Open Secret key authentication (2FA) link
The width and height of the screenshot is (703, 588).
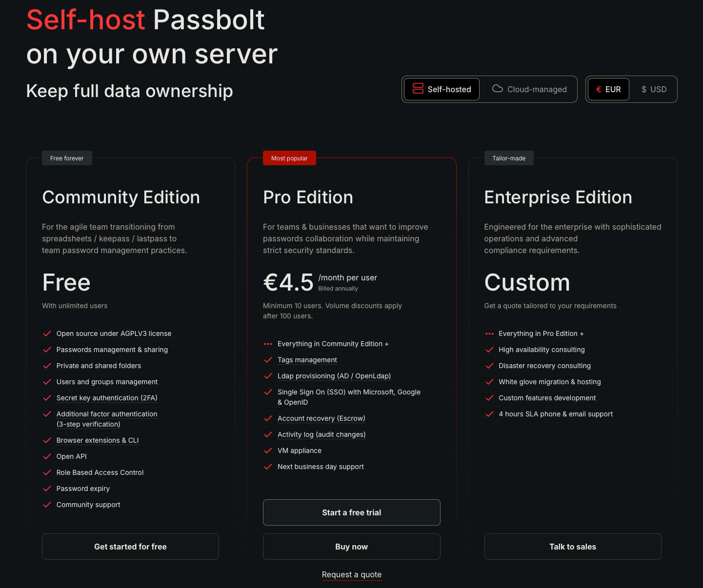pos(107,398)
